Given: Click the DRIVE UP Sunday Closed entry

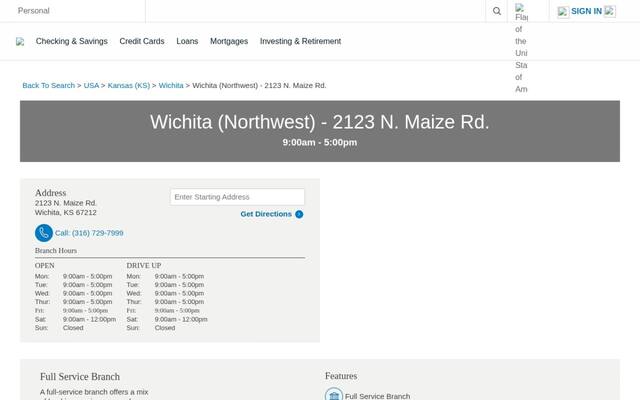Looking at the screenshot, I should coord(165,328).
